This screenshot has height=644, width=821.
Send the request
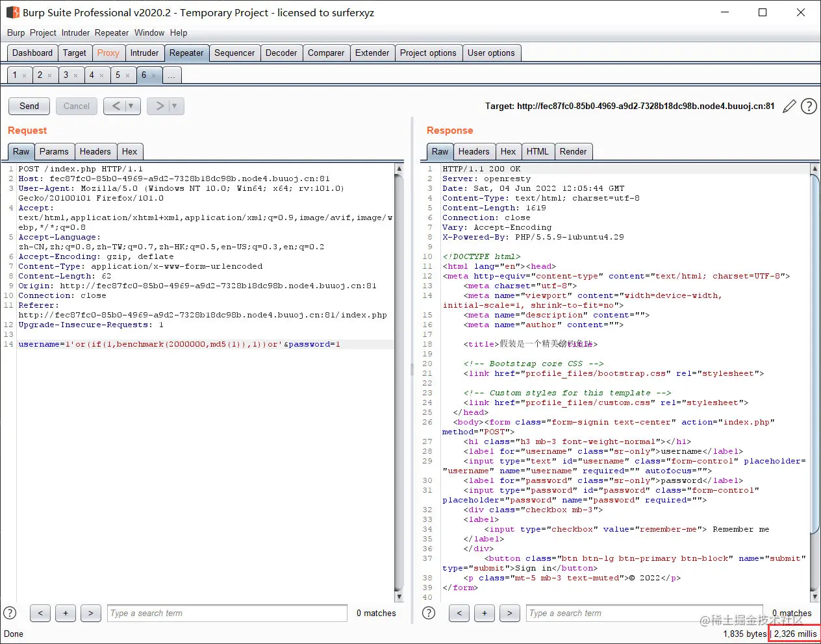(x=29, y=106)
